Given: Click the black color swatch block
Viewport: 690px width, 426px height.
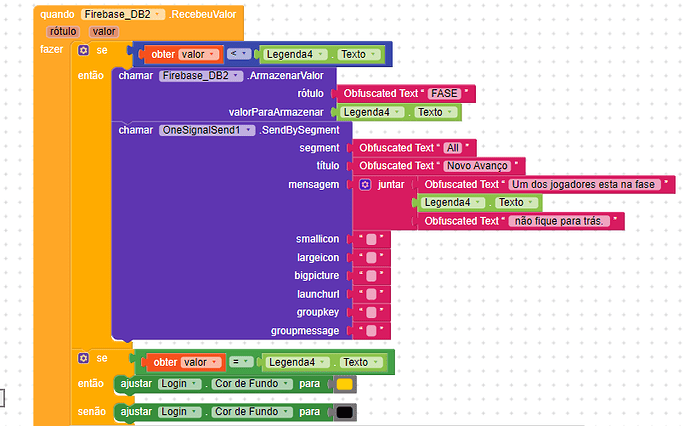Looking at the screenshot, I should pos(344,412).
